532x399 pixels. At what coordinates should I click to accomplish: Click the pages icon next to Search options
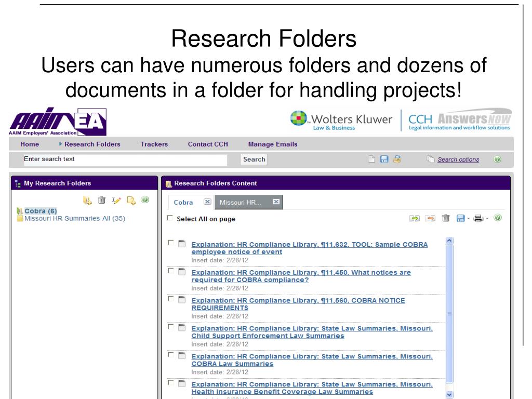(x=431, y=159)
